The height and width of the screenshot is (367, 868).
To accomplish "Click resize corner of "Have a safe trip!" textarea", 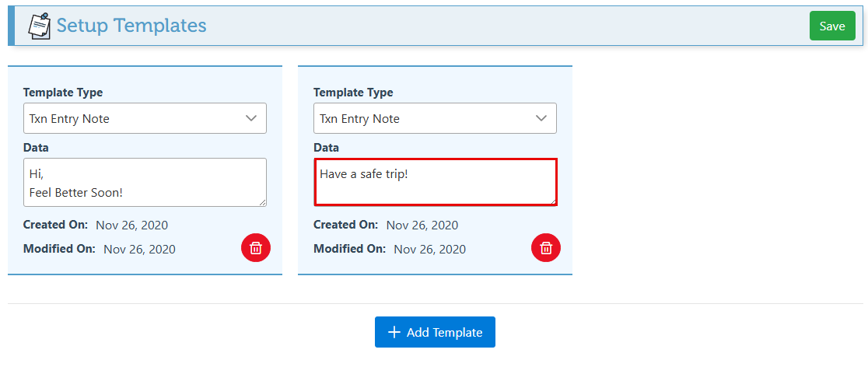I will tap(552, 201).
